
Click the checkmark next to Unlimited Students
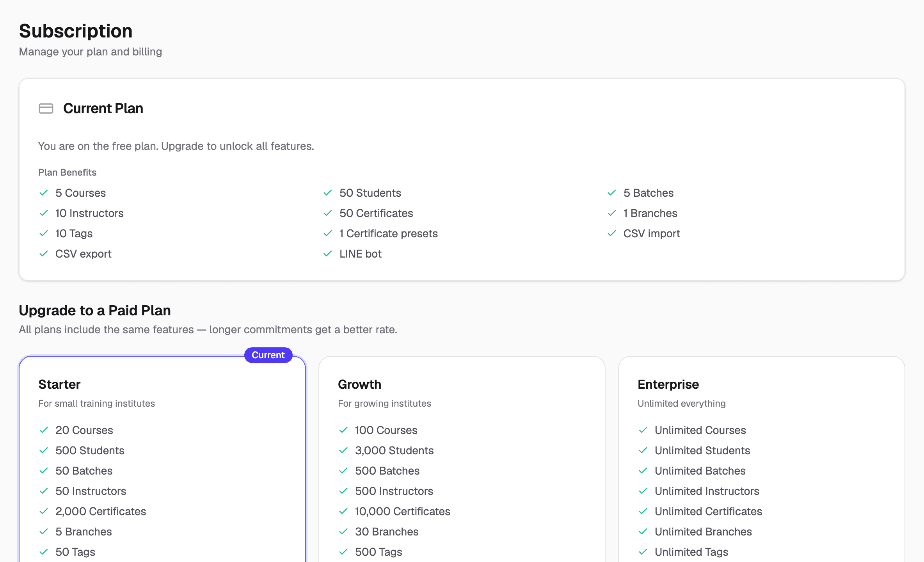(643, 450)
